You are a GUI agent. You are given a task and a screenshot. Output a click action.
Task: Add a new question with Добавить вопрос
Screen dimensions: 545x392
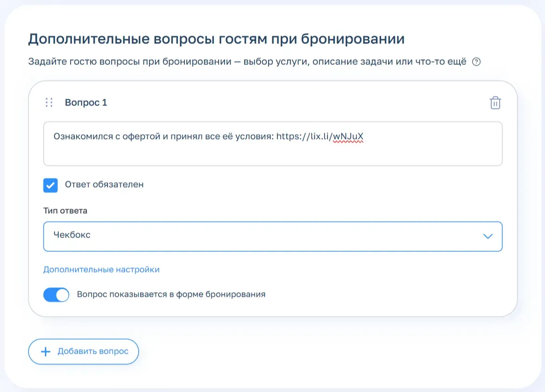coord(84,352)
